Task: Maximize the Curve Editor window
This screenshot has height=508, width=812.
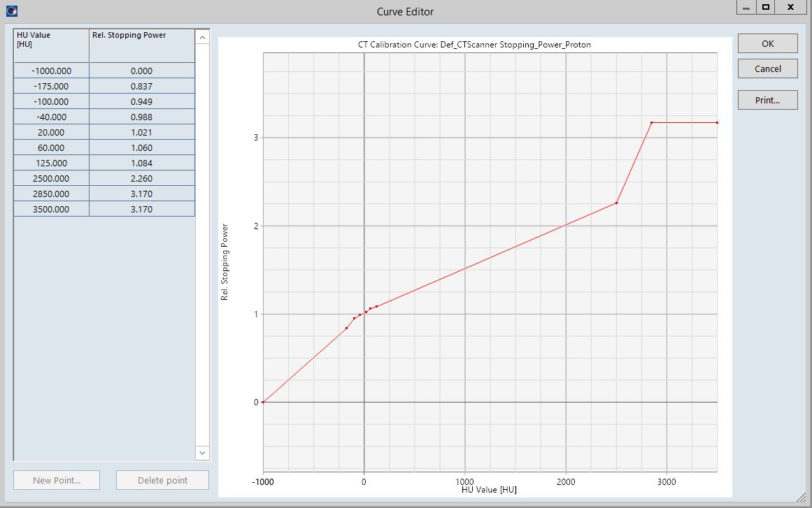Action: click(x=766, y=7)
